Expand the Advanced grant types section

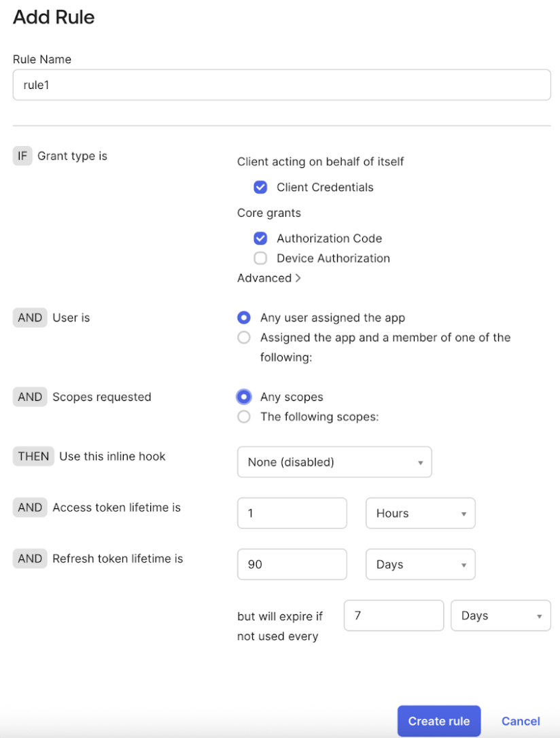269,278
